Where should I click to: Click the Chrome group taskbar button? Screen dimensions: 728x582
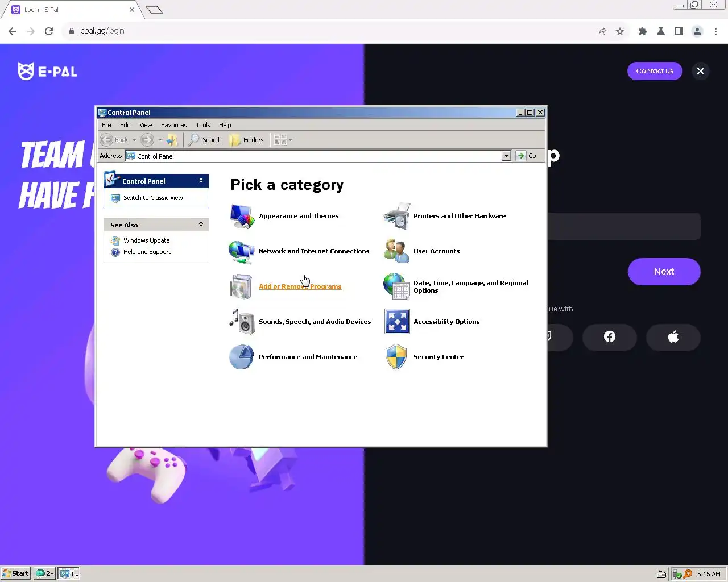point(45,573)
